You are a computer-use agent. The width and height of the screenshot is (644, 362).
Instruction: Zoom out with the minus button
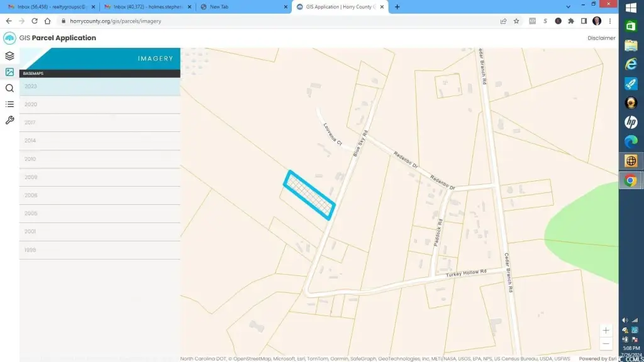[606, 343]
